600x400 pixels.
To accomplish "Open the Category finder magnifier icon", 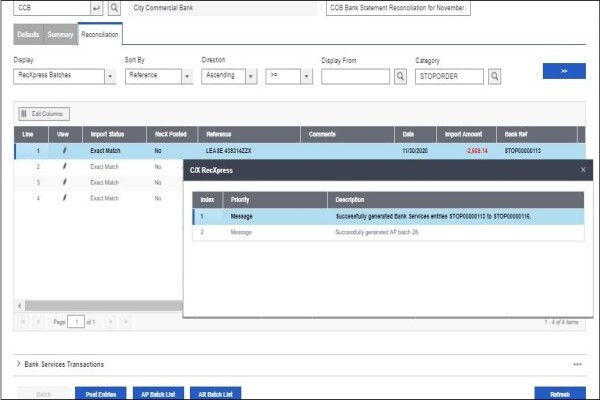I will coord(494,77).
